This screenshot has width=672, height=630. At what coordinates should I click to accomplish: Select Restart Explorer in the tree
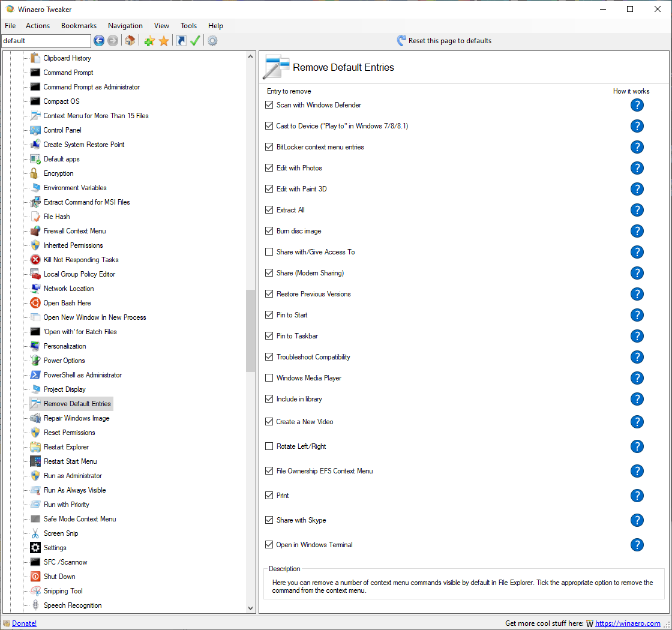point(66,447)
